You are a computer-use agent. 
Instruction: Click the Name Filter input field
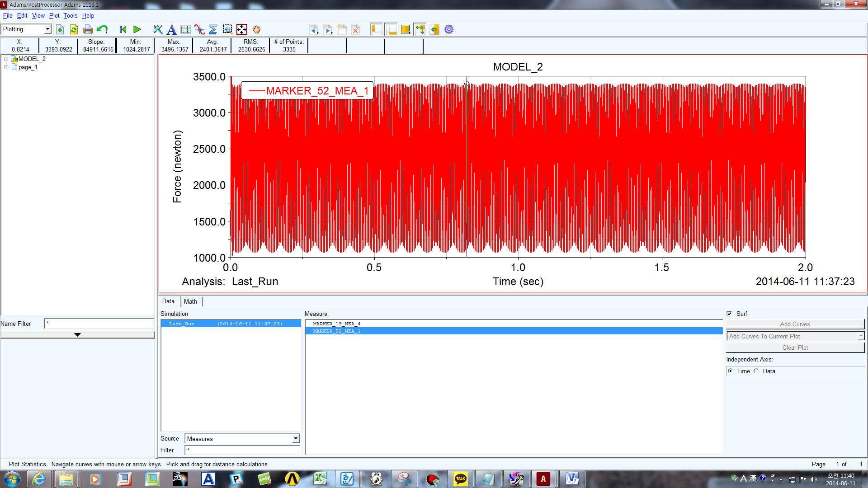click(x=99, y=324)
